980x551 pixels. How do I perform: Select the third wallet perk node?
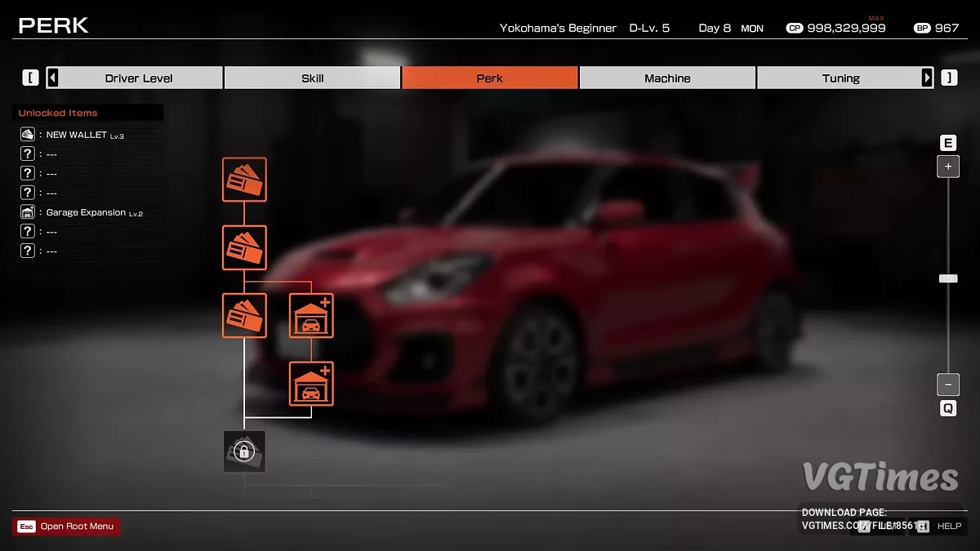pos(244,316)
